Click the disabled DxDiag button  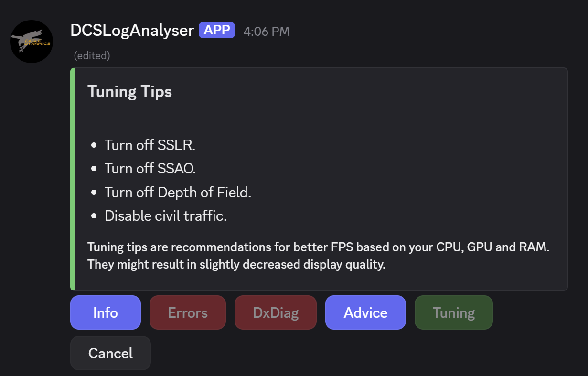click(276, 312)
